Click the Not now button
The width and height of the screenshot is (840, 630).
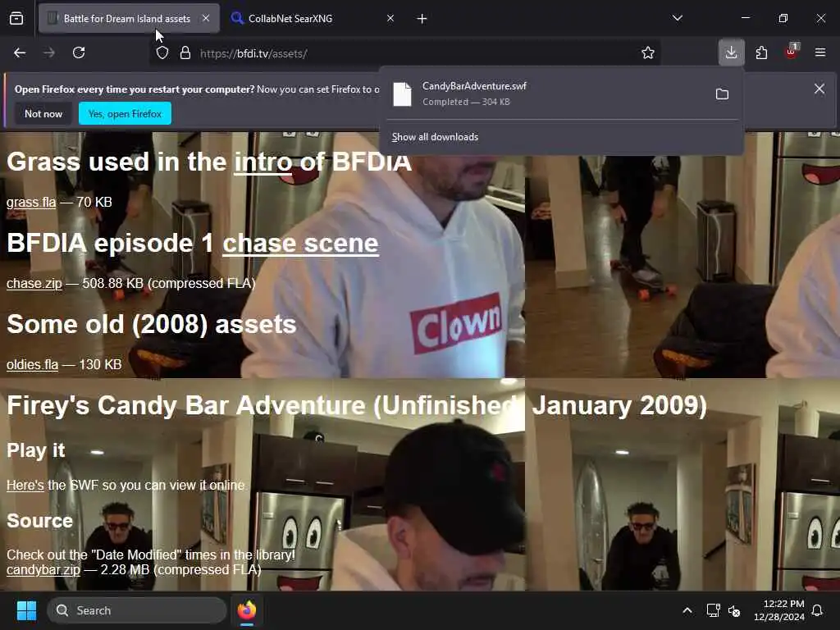[43, 113]
